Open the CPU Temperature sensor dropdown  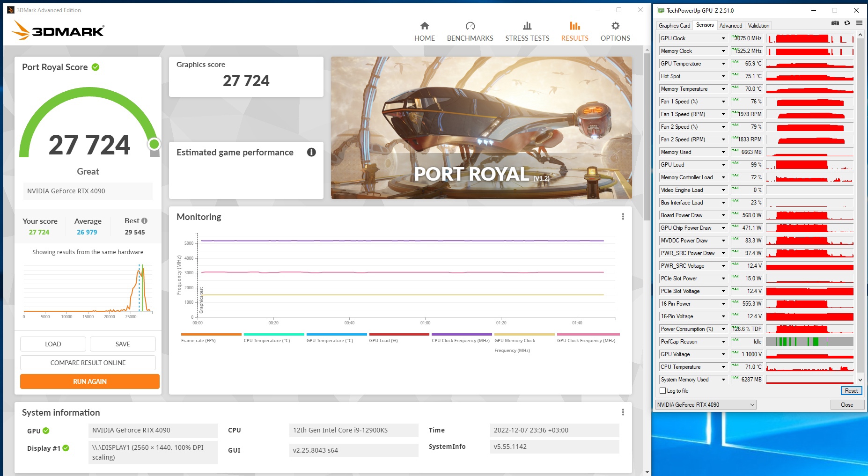tap(723, 367)
